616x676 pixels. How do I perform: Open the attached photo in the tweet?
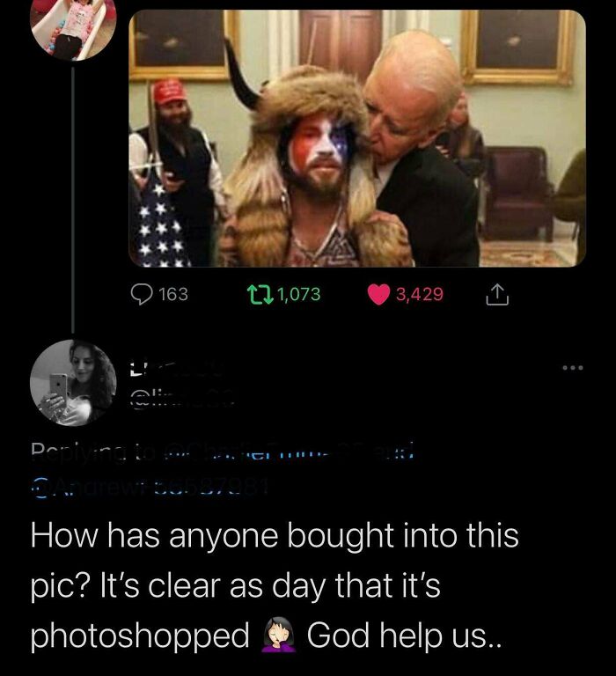pos(357,138)
